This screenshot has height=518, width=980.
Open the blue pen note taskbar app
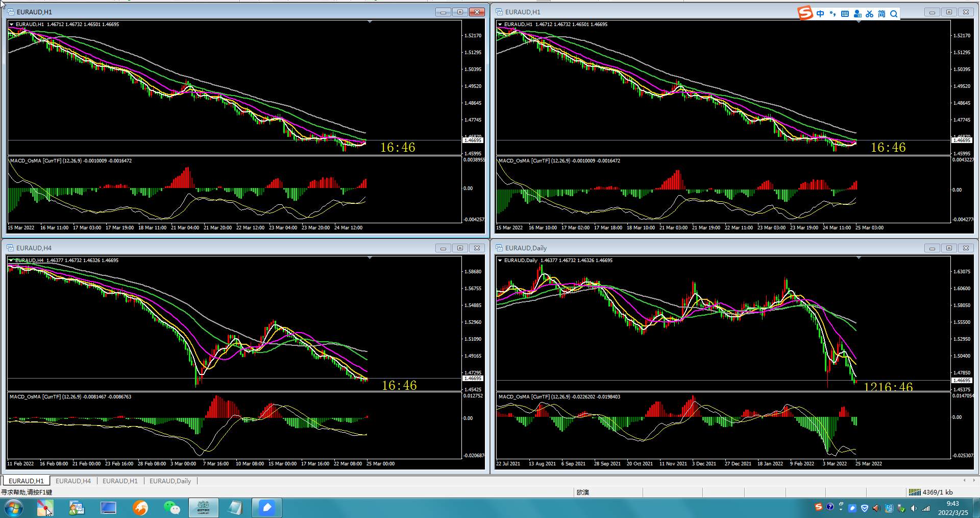point(266,508)
